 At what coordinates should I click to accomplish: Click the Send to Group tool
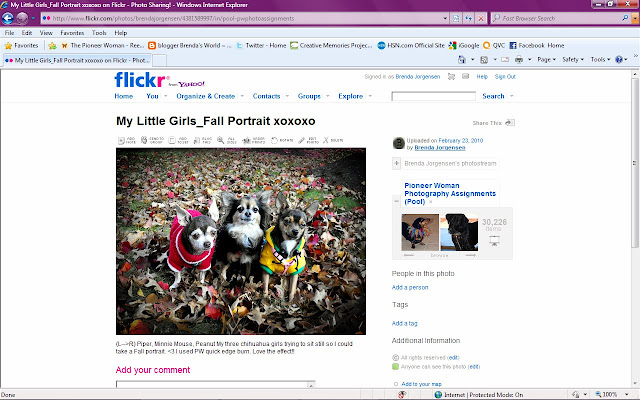click(152, 140)
